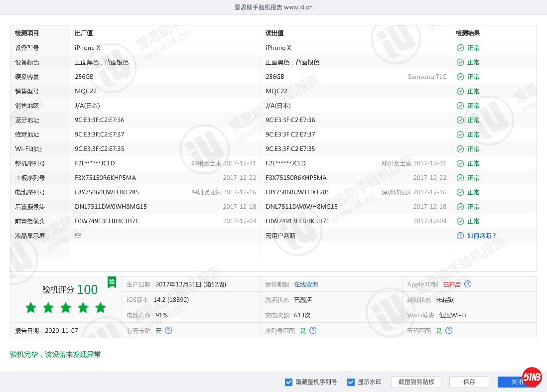Click the 出厂值 column header
This screenshot has height=392, width=547.
click(84, 33)
